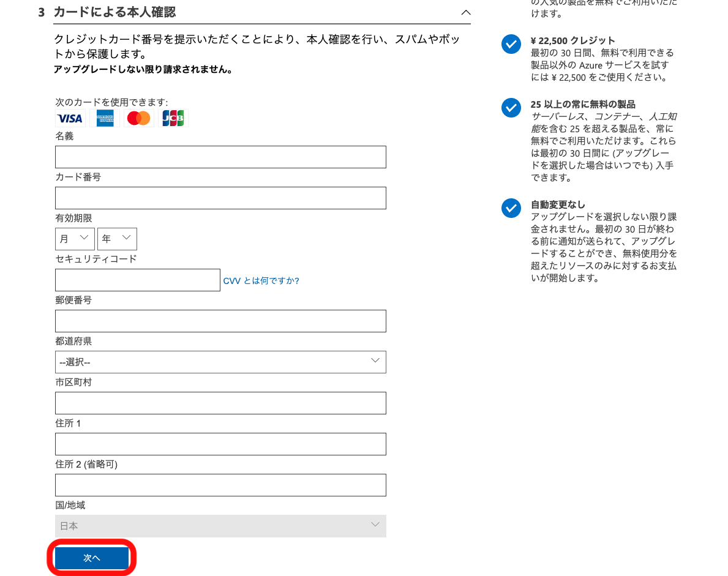Select the American Express card icon

(103, 118)
